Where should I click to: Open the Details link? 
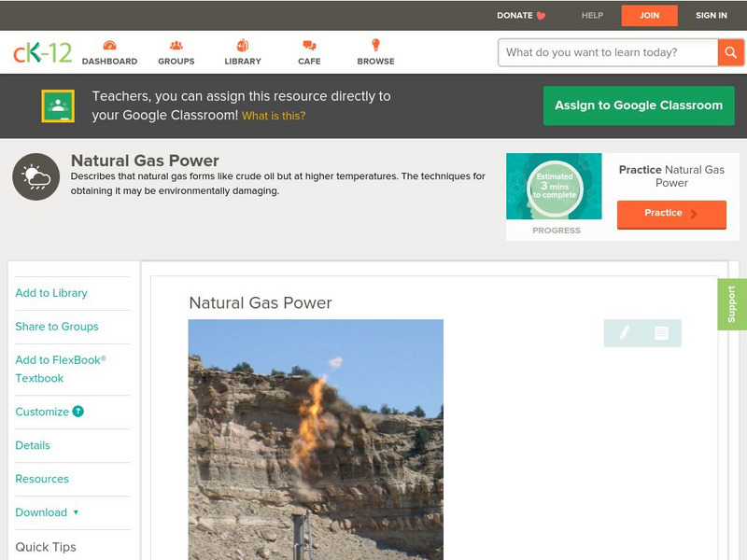click(33, 445)
